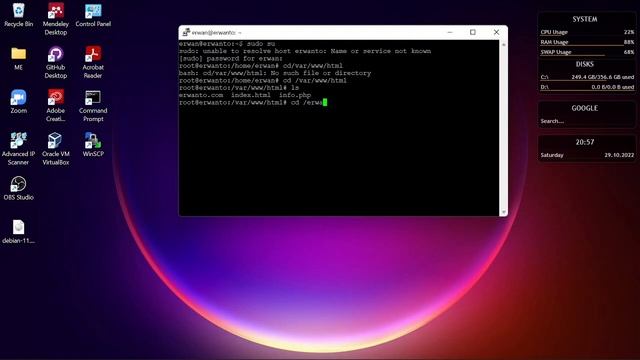Launch OBS Studio shortcut
Image resolution: width=640 pixels, height=360 pixels.
pyautogui.click(x=18, y=188)
